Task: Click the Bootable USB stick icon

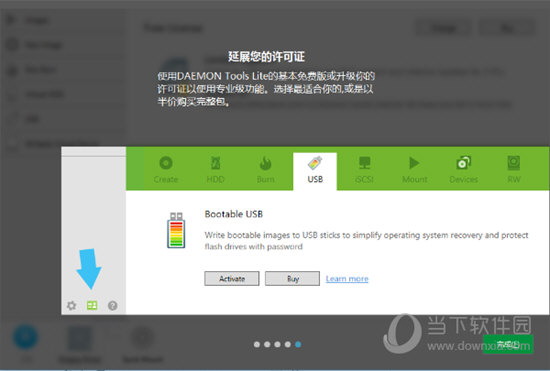Action: coord(176,230)
